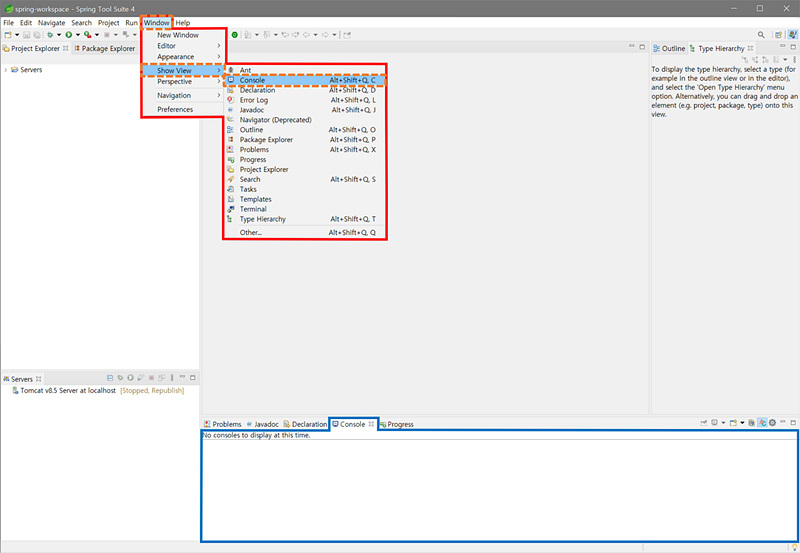This screenshot has height=553, width=800.
Task: Click the Open Perspective icon
Action: coord(778,35)
